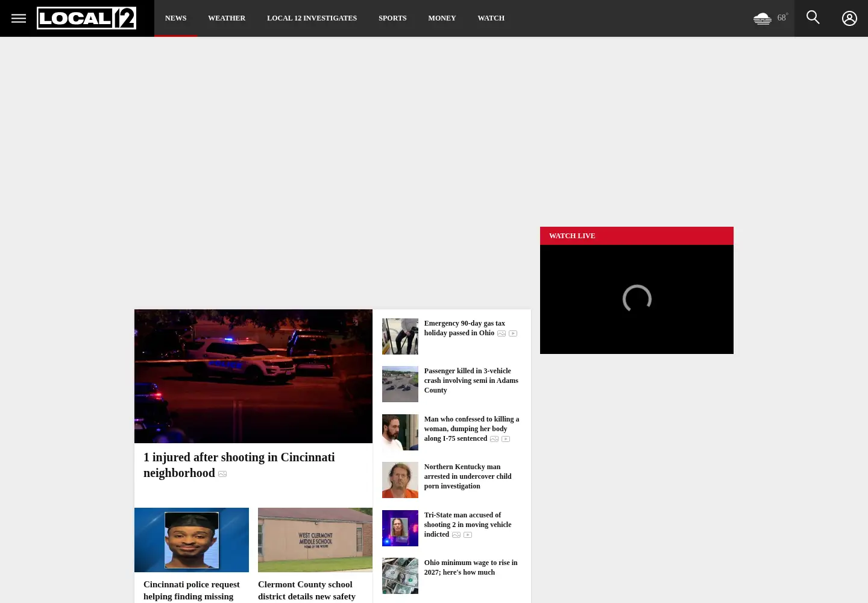This screenshot has height=603, width=868.
Task: Open the SPORTS menu
Action: (392, 18)
